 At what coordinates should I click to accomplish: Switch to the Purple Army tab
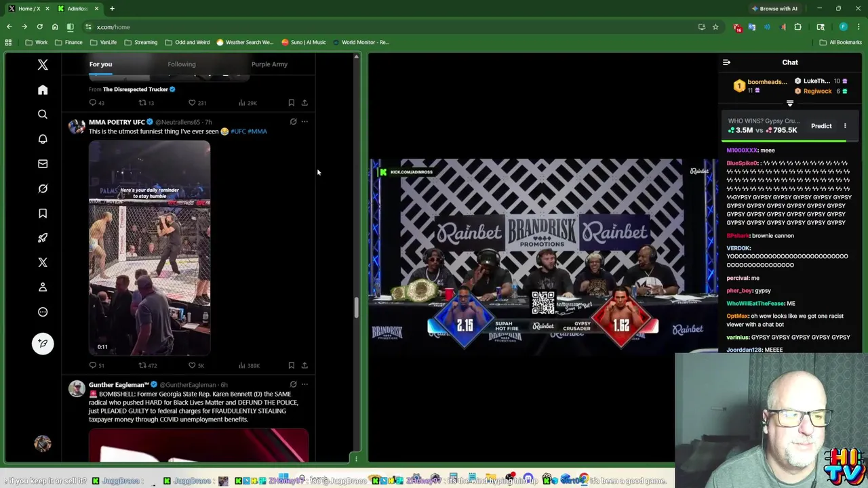click(x=269, y=64)
